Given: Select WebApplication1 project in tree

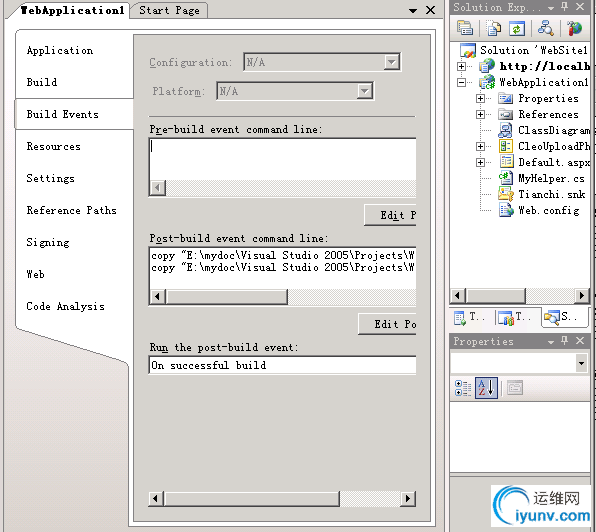Looking at the screenshot, I should pos(544,82).
